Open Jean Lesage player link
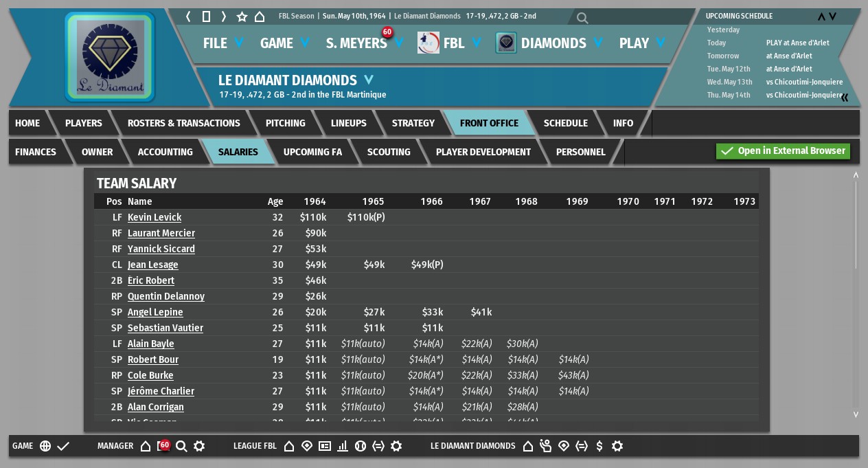Image resolution: width=868 pixels, height=468 pixels. 153,265
